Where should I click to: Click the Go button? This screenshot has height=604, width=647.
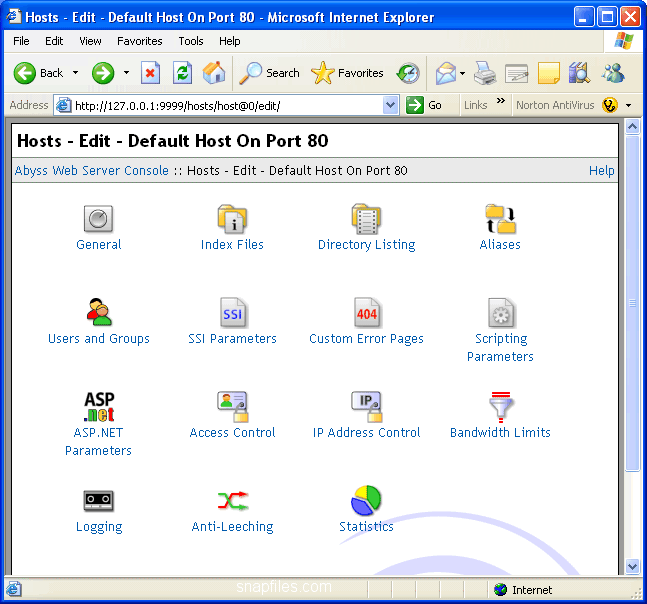click(x=424, y=105)
